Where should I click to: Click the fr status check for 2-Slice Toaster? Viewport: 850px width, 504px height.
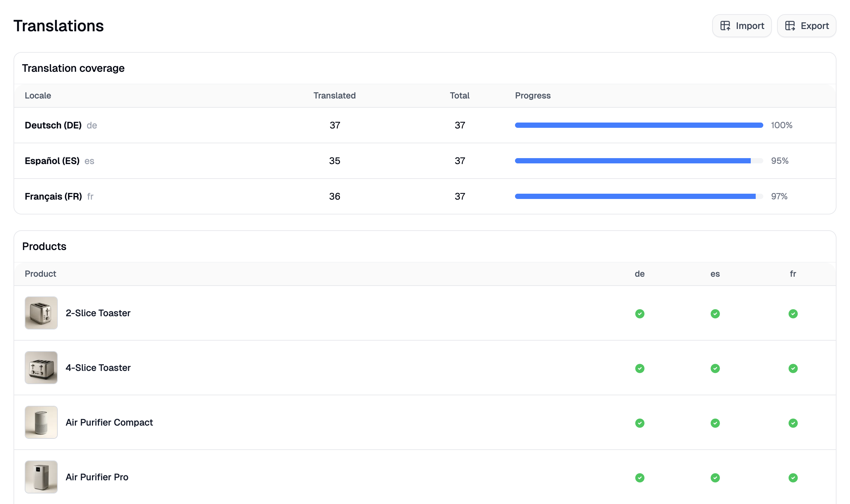pyautogui.click(x=793, y=314)
